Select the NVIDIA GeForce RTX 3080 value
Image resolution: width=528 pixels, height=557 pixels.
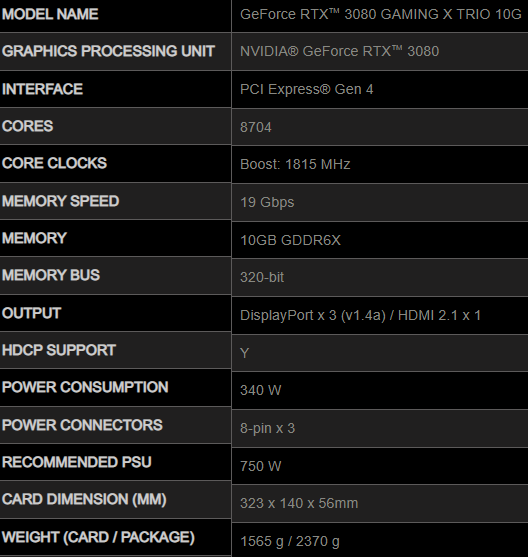tap(339, 52)
